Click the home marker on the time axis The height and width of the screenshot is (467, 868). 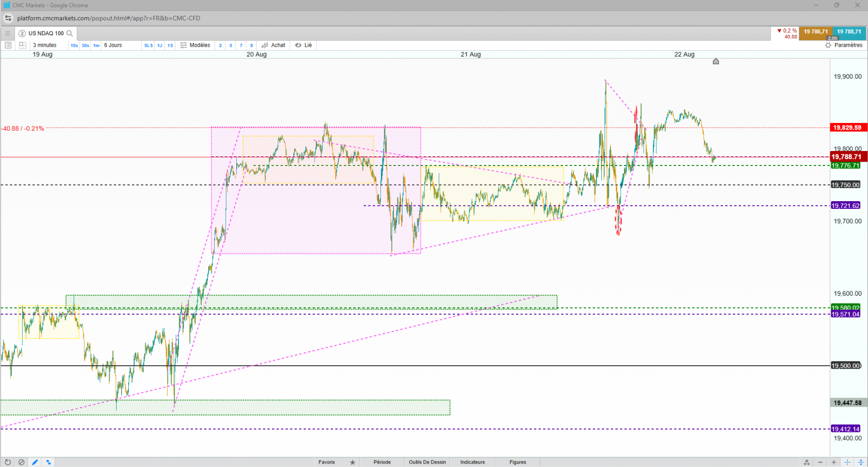716,61
